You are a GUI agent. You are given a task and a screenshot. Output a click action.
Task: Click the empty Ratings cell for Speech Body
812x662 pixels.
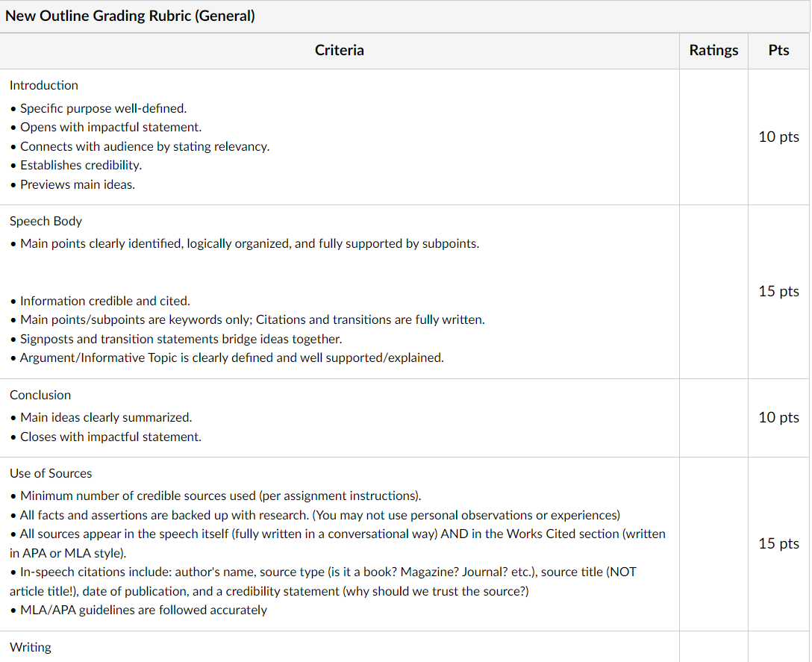[713, 292]
